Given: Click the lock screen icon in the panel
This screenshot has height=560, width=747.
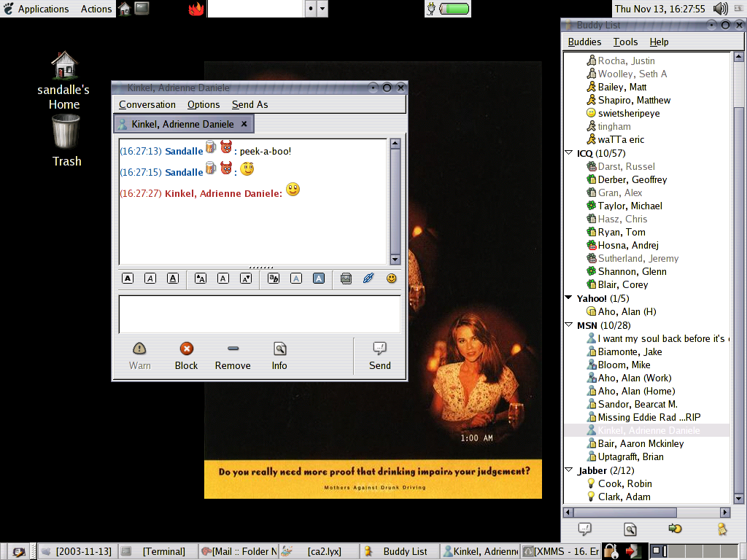Looking at the screenshot, I should (x=611, y=551).
